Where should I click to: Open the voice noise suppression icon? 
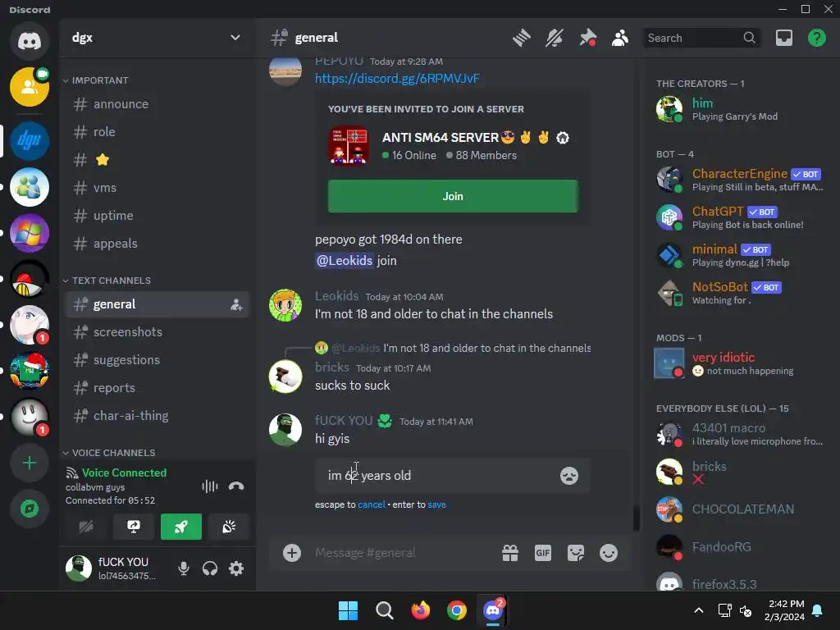click(209, 486)
